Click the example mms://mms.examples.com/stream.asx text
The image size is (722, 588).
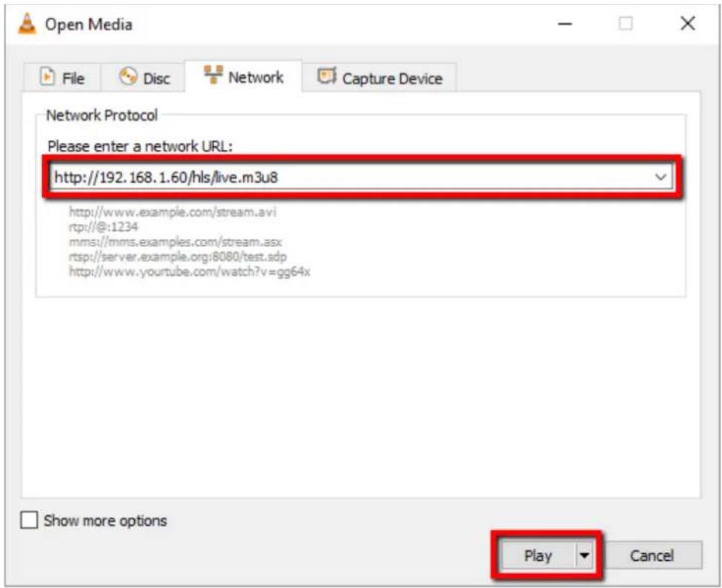click(175, 241)
